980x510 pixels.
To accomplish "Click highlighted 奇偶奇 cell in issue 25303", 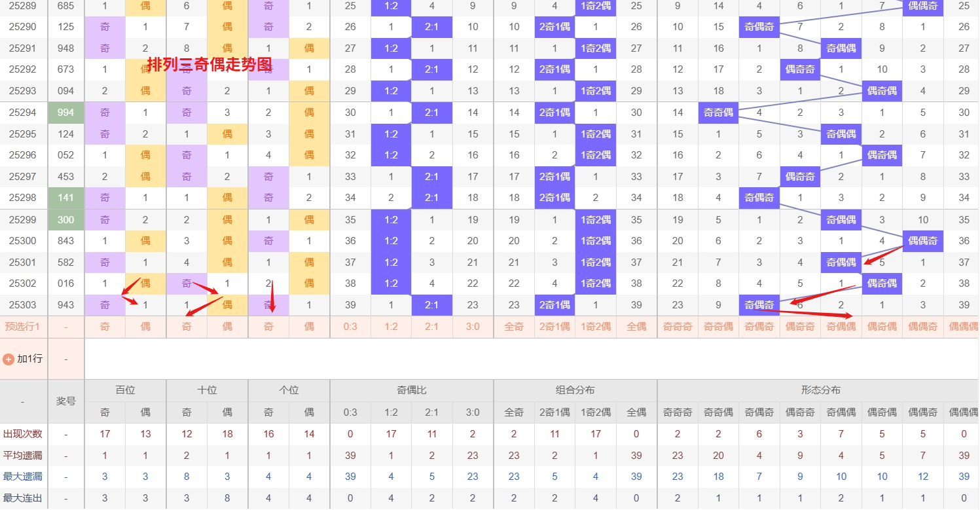I will pyautogui.click(x=759, y=305).
